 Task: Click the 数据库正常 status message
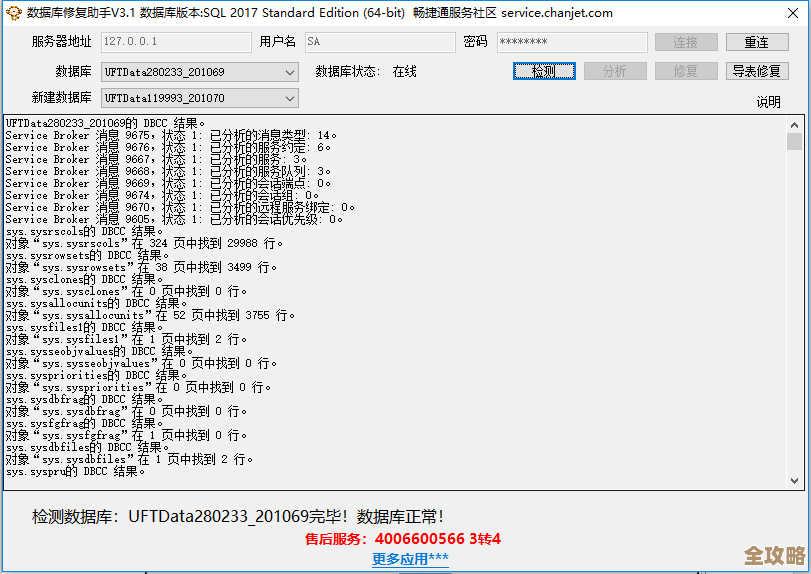[x=237, y=517]
